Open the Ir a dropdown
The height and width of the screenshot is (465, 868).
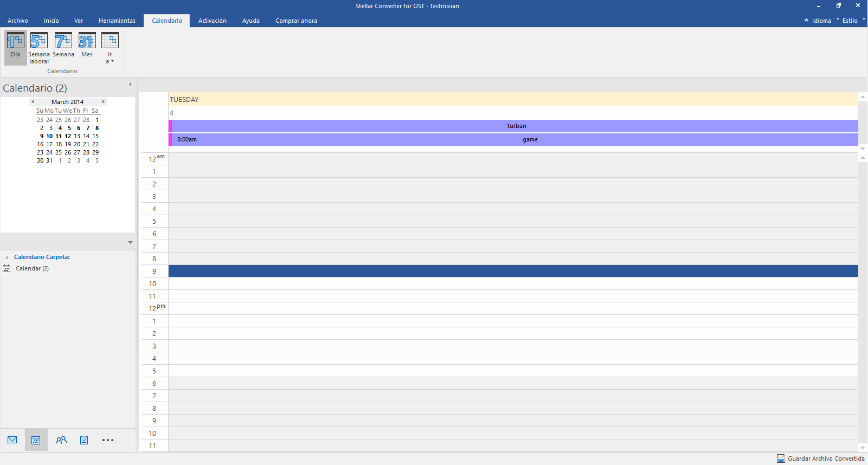pos(110,48)
